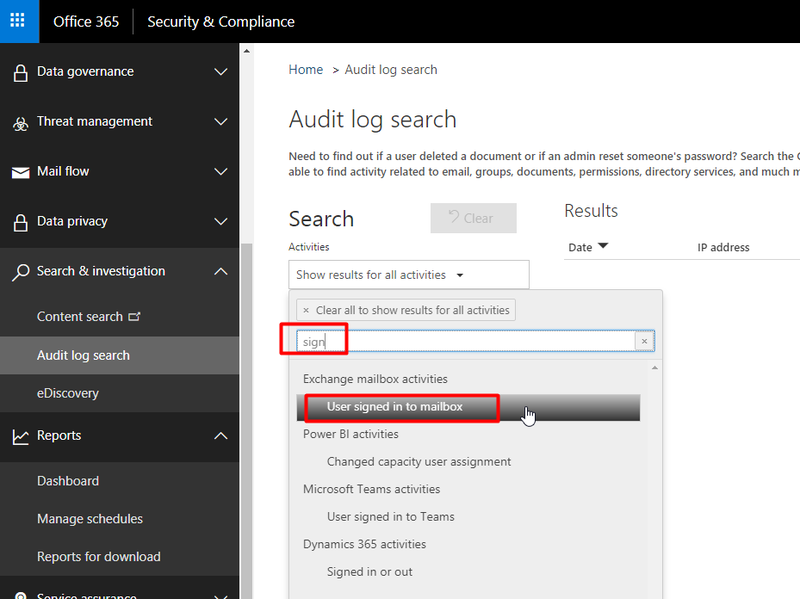Viewport: 800px width, 599px height.
Task: Open the Office 365 app launcher
Action: [x=19, y=21]
